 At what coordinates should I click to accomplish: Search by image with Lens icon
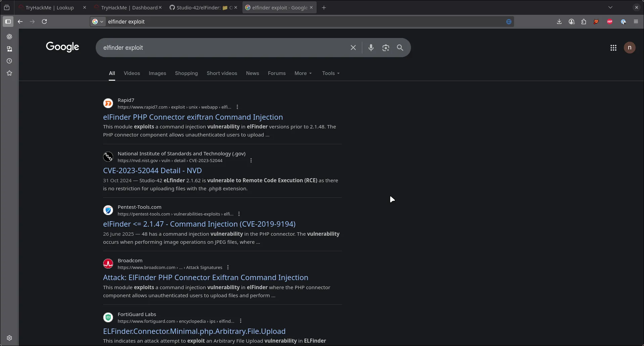pyautogui.click(x=386, y=48)
